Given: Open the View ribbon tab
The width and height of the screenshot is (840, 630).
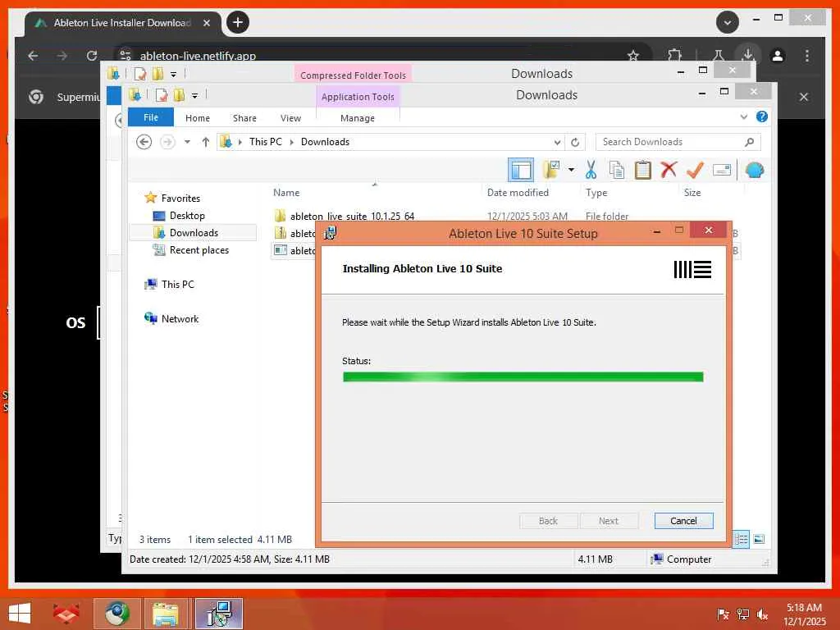Looking at the screenshot, I should (290, 118).
